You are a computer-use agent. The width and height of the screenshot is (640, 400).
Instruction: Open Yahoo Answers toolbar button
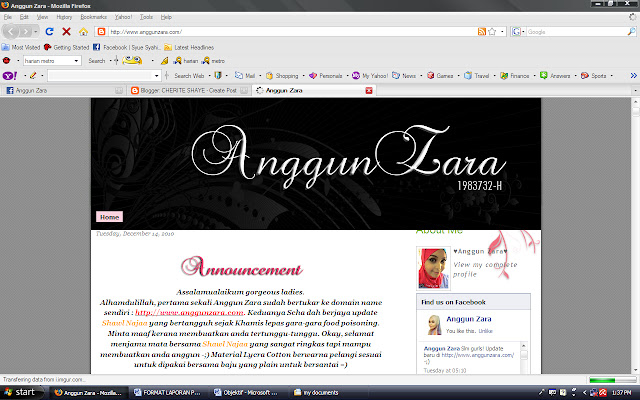555,76
